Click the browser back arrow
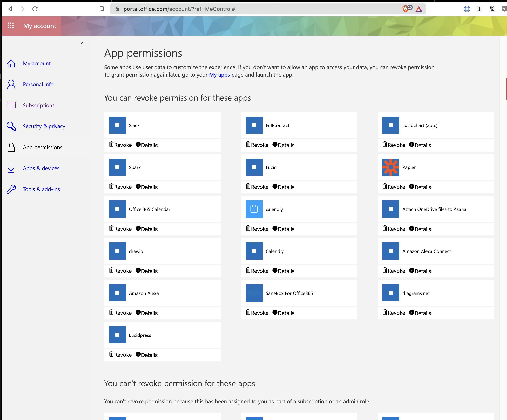 point(10,9)
